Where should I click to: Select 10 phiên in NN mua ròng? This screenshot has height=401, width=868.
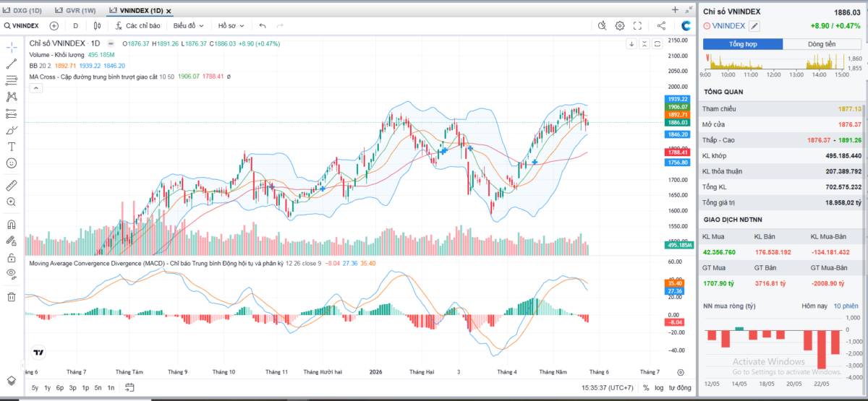[846, 306]
